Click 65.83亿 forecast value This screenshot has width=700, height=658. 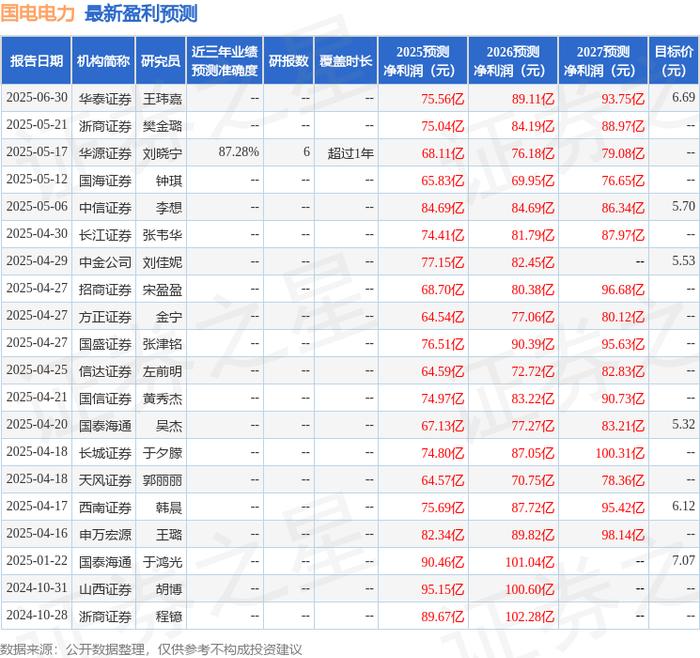pos(442,180)
